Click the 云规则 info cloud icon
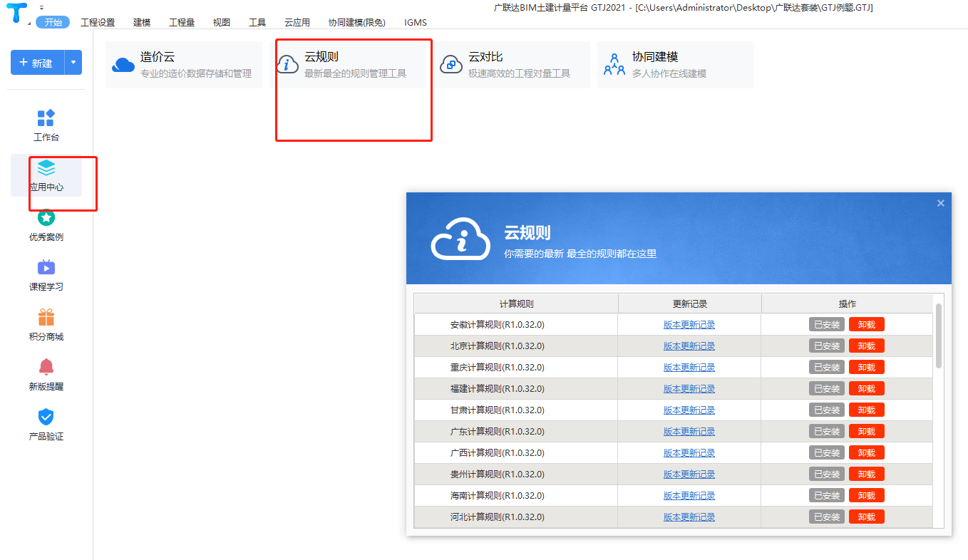Screen dimensions: 968x560 (x=287, y=65)
